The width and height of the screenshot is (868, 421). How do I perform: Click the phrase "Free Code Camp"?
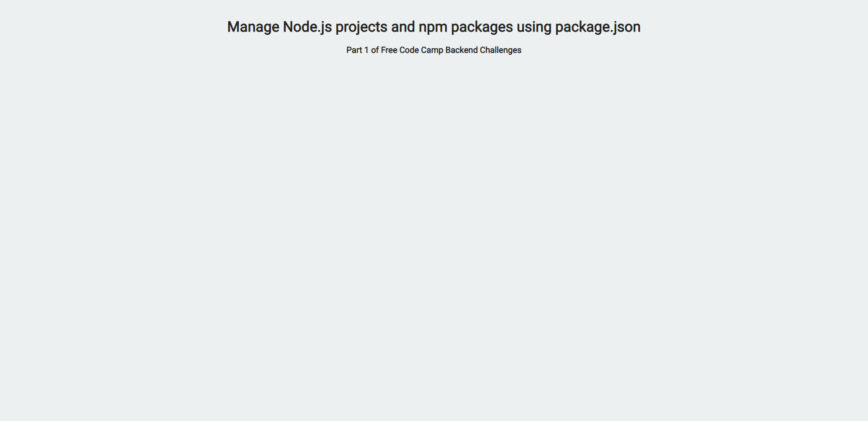pos(412,50)
